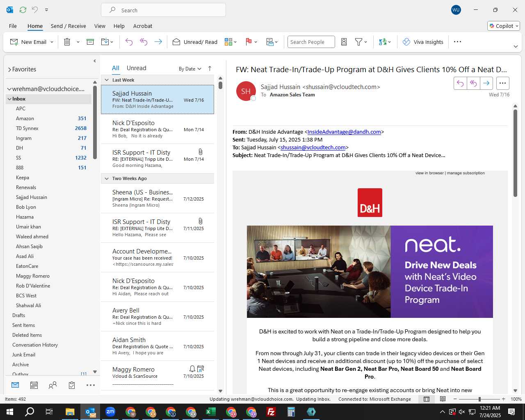Click the zoom in plus button
The width and height of the screenshot is (525, 420).
coord(503,399)
